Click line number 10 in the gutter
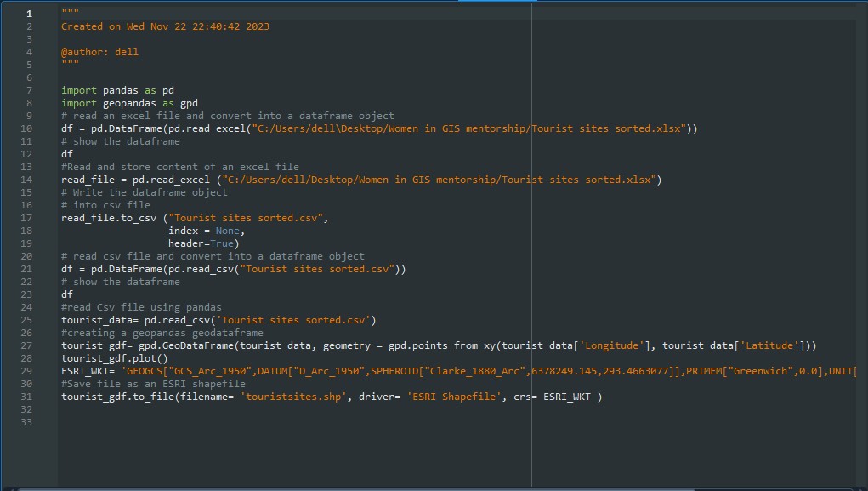 click(x=26, y=128)
